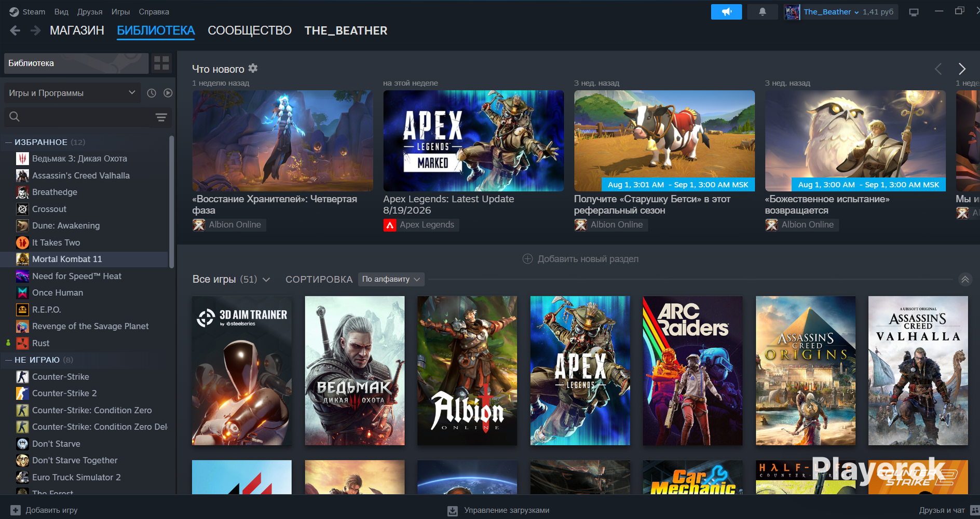
Task: Open the 3D Aim Trainer game cover
Action: (242, 371)
